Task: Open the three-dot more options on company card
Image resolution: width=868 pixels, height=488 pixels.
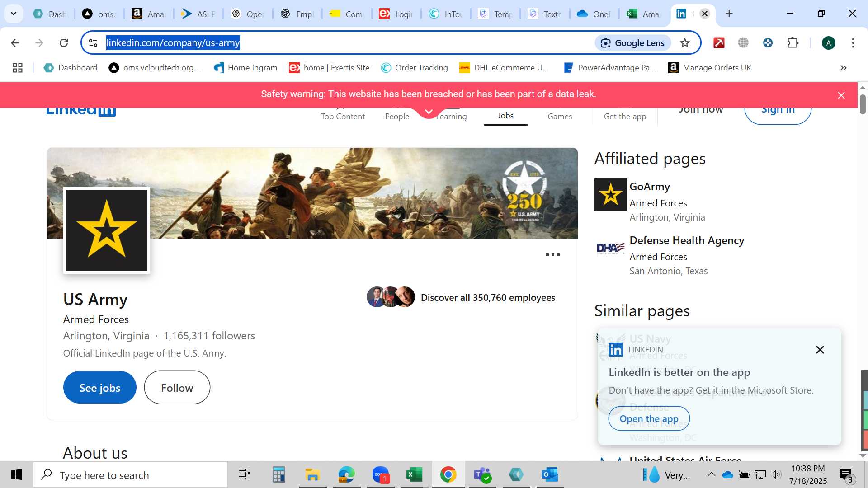Action: 552,255
